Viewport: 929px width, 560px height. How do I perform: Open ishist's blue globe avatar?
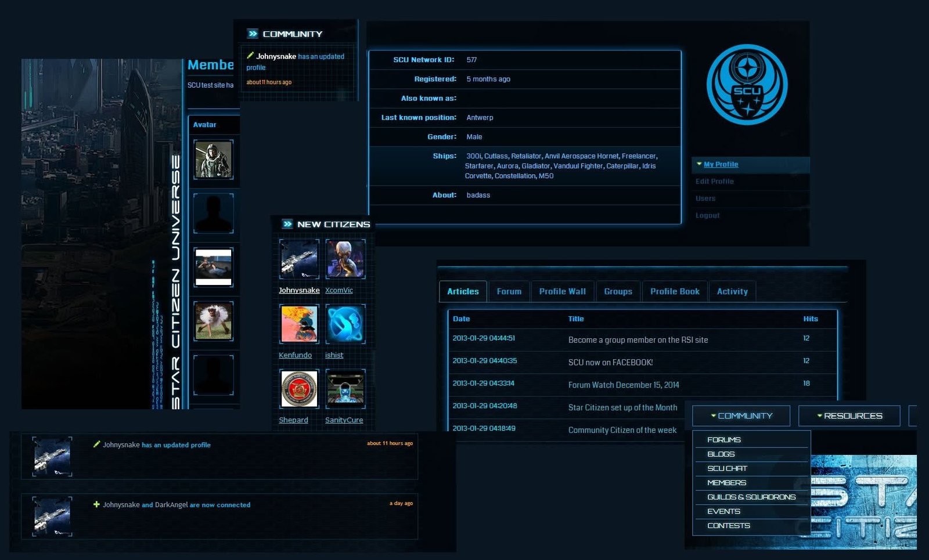(345, 324)
